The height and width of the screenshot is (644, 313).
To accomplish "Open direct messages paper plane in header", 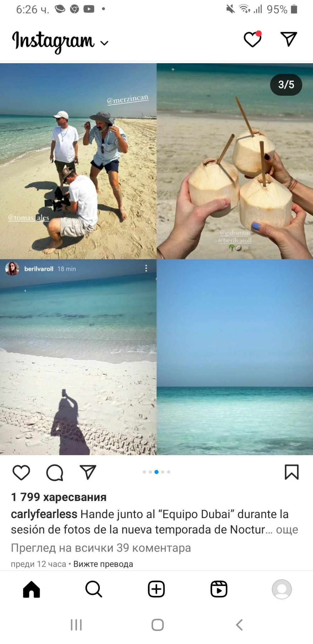I will pos(288,39).
